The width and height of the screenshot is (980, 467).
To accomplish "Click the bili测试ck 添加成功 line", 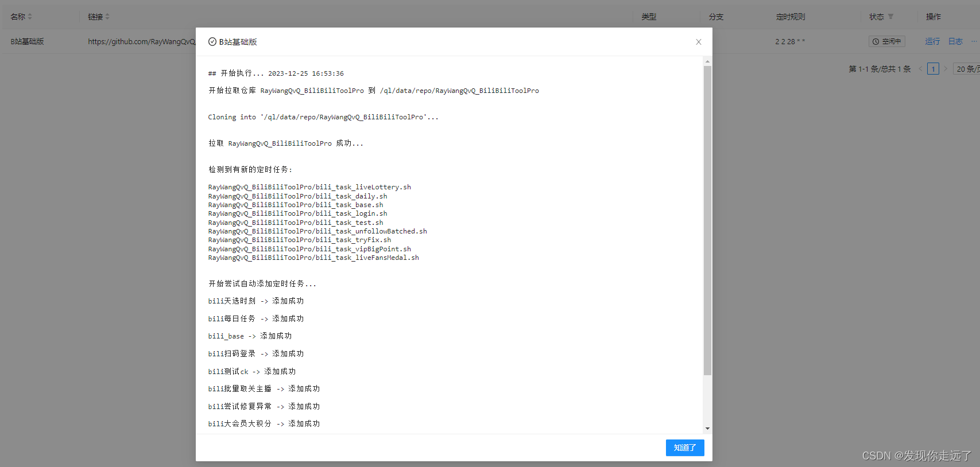I will pos(252,372).
